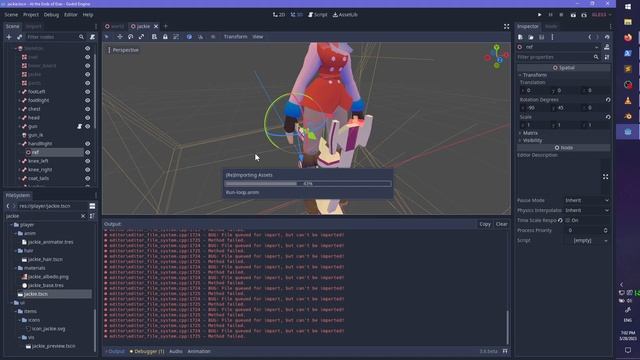This screenshot has width=640, height=360.
Task: Open the Debug menu
Action: pos(51,15)
